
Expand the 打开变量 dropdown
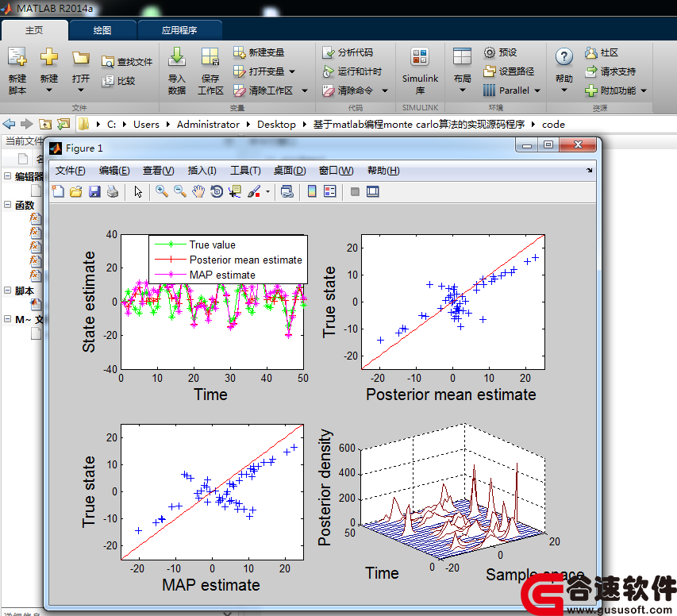pos(292,71)
